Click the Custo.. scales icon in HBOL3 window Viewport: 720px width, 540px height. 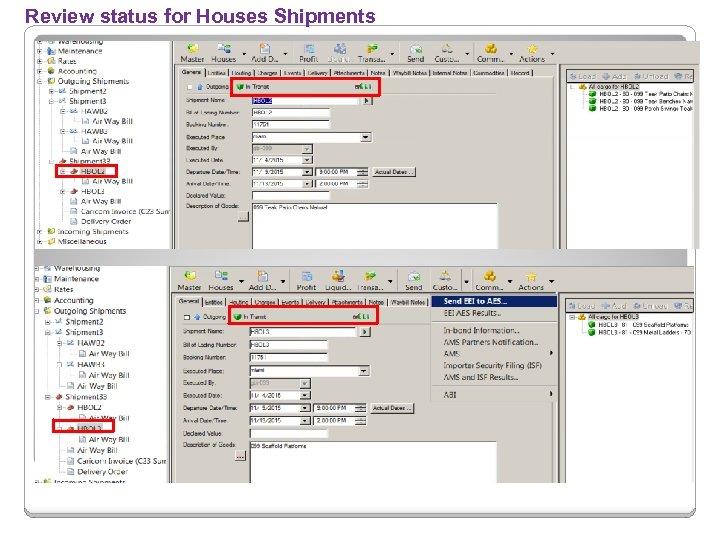tap(445, 276)
